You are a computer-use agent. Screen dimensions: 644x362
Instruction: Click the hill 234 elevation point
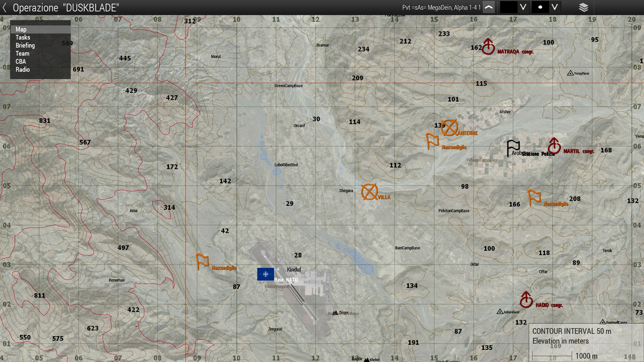pos(363,49)
